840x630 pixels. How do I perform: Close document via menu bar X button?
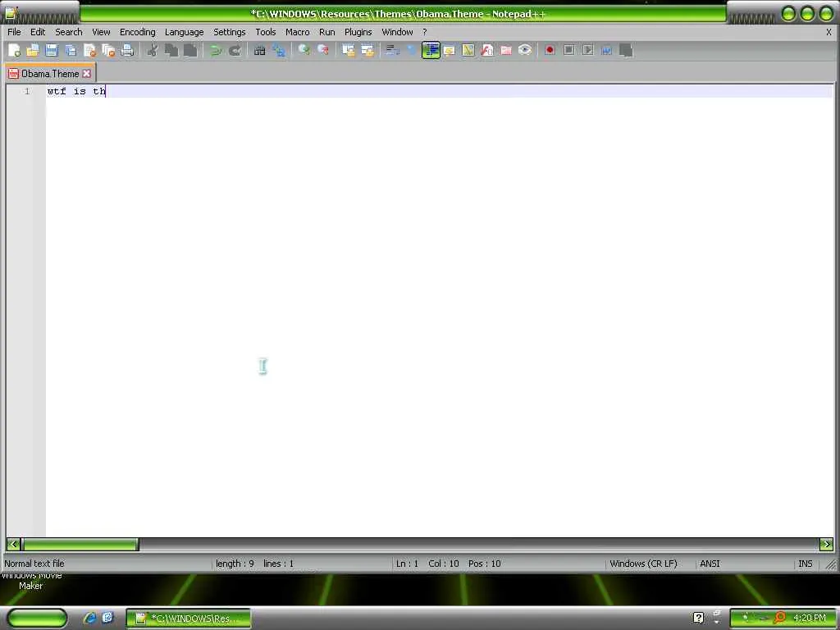point(829,32)
